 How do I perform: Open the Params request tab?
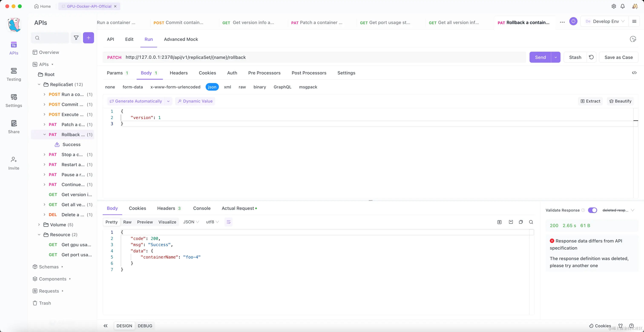(118, 73)
